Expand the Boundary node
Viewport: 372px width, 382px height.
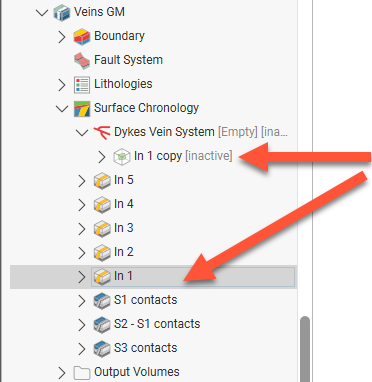(x=62, y=37)
